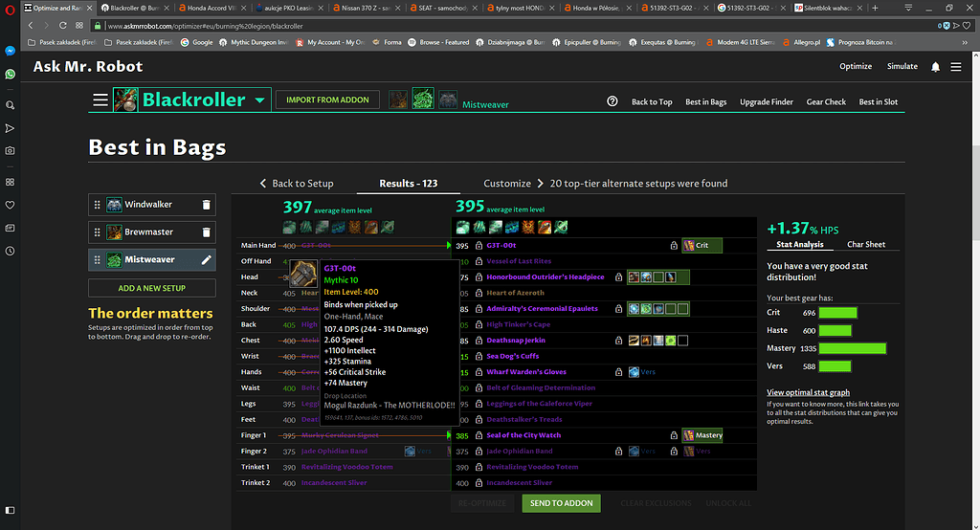Delete the Brewmaster setup with its trash icon

pyautogui.click(x=207, y=232)
